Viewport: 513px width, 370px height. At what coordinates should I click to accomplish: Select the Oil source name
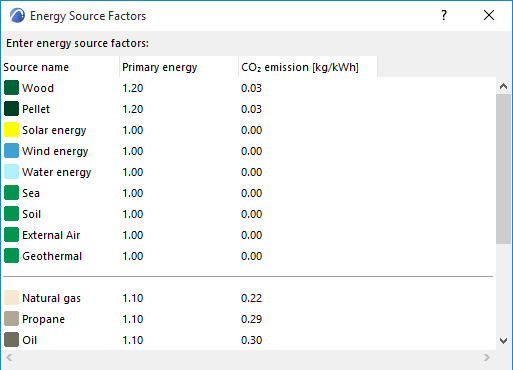pyautogui.click(x=29, y=340)
